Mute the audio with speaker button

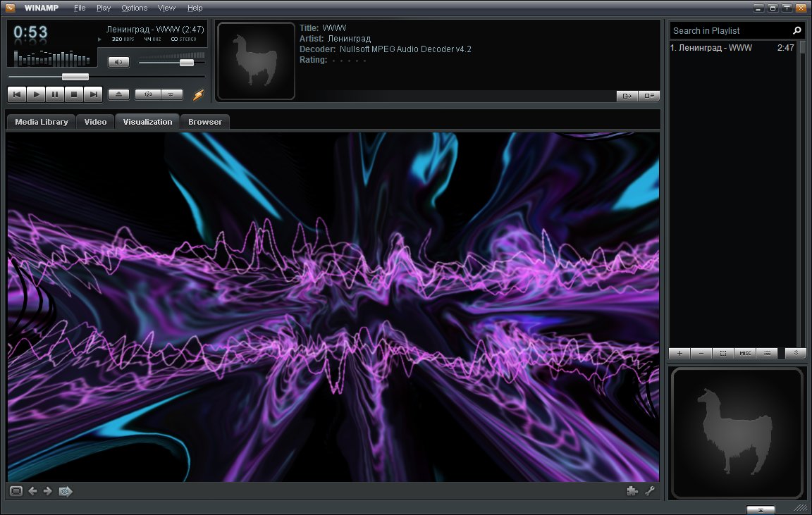[118, 62]
